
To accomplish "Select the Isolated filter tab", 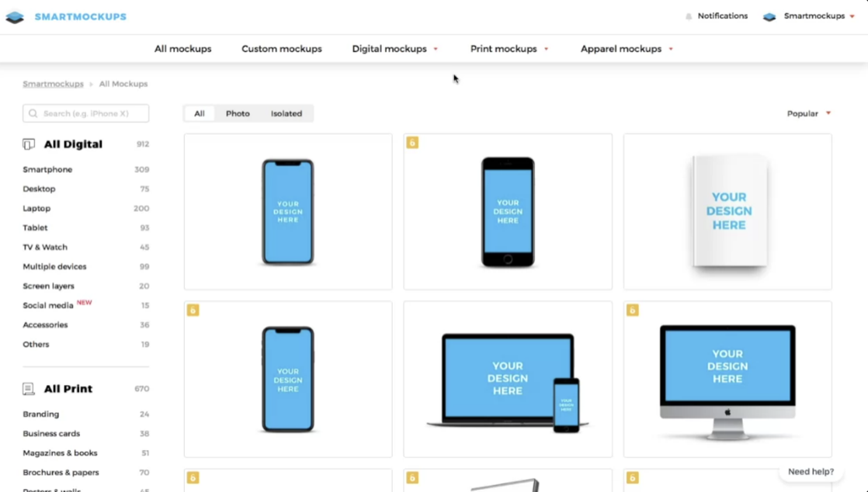I will [x=286, y=113].
